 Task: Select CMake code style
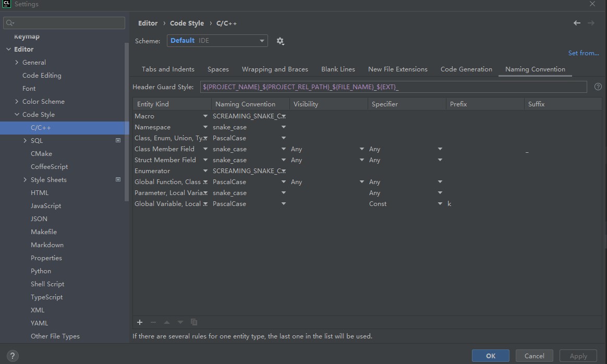(x=41, y=154)
